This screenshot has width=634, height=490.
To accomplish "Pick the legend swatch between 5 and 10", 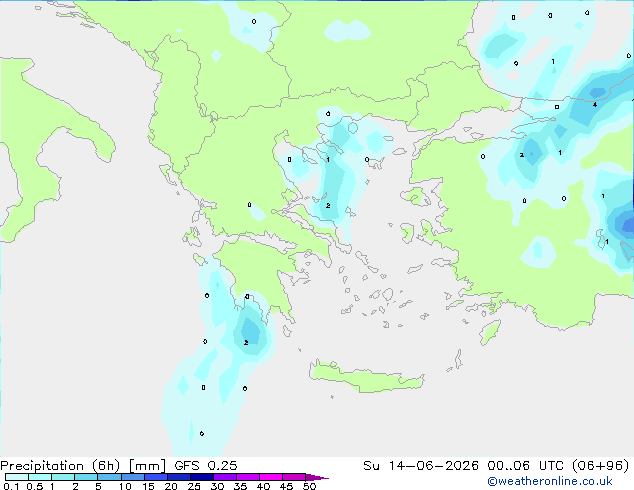I will point(109,477).
